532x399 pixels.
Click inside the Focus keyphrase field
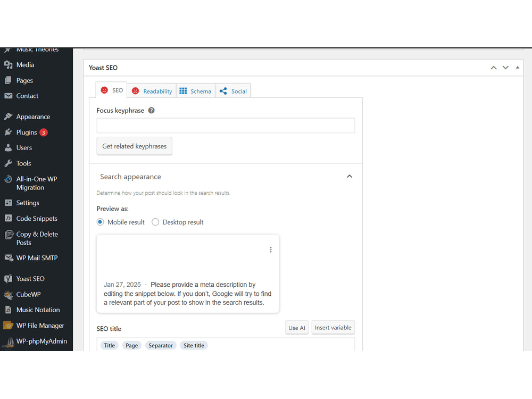[x=226, y=126]
